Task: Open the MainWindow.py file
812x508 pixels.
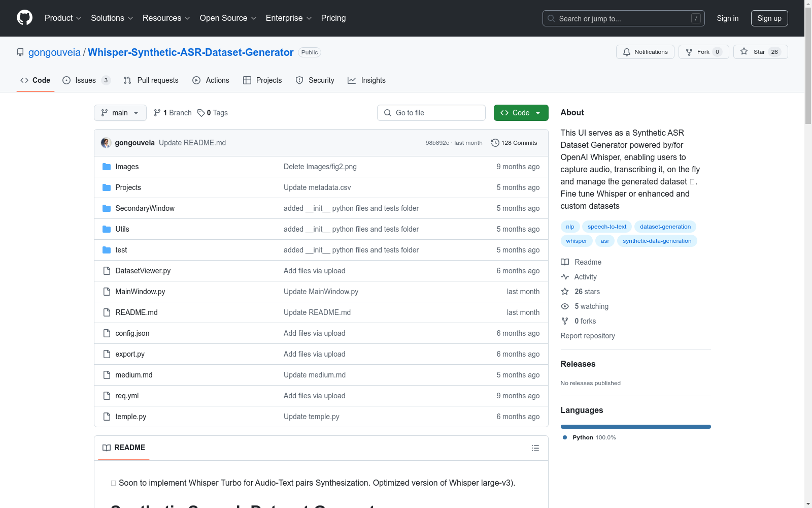Action: (140, 292)
